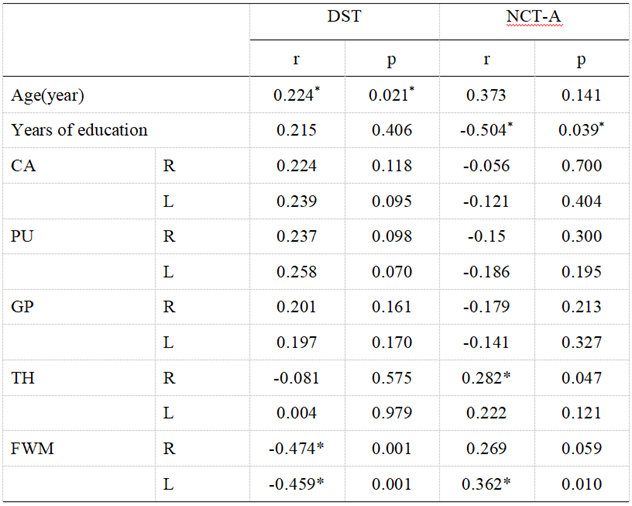This screenshot has height=506, width=632.
Task: Select the 0.575 p-value cell
Action: pos(391,378)
